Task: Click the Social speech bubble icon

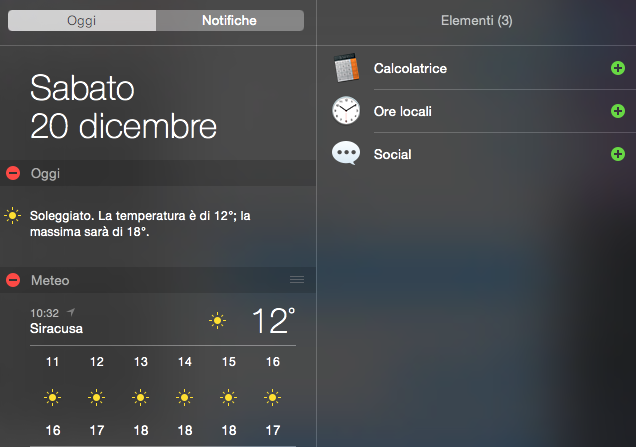Action: (x=346, y=153)
